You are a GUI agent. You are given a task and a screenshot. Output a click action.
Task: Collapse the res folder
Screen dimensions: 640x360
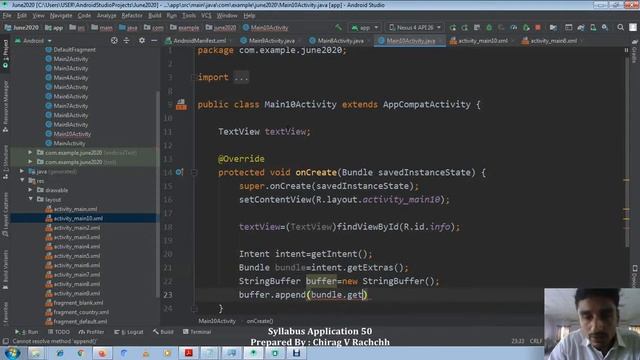22,181
